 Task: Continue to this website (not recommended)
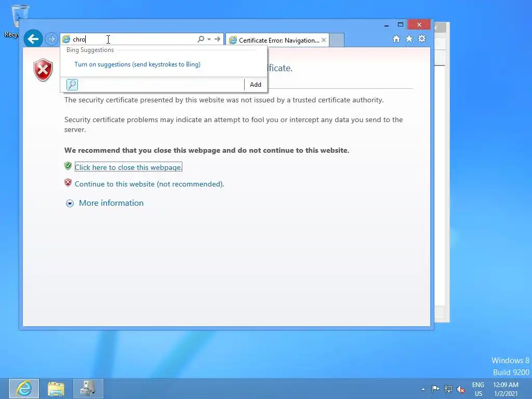click(149, 184)
